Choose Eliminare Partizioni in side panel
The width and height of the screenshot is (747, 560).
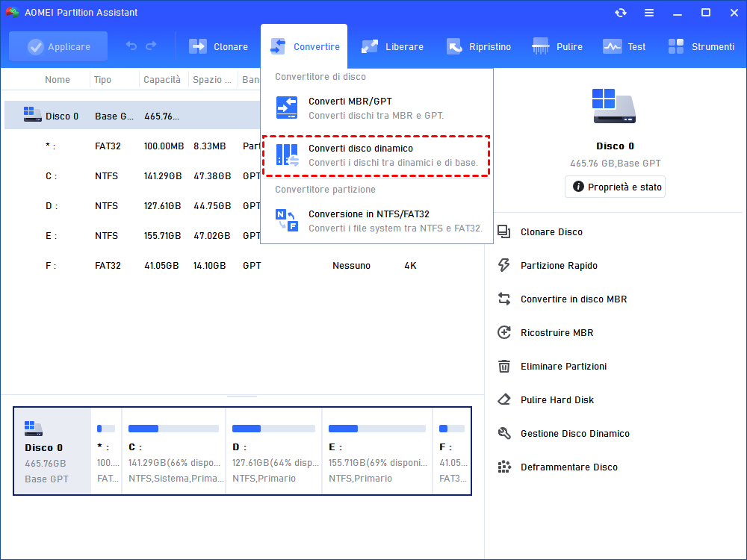click(x=563, y=366)
